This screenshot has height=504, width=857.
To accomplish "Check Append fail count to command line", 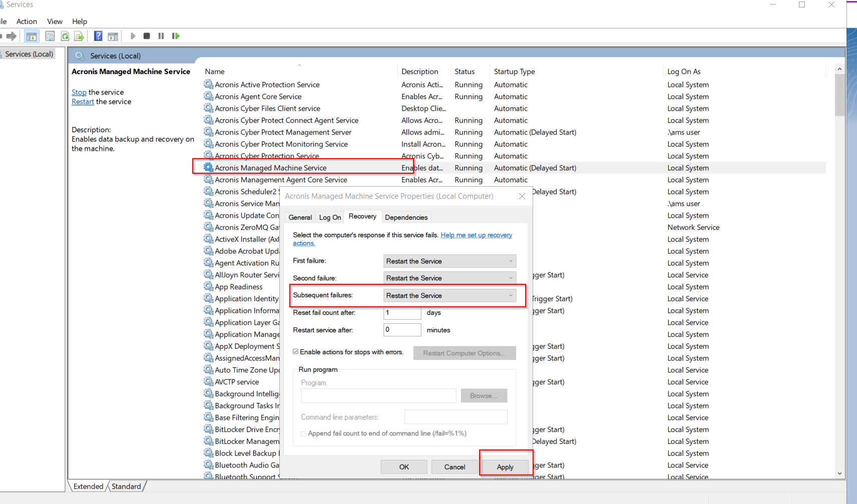I will (303, 433).
